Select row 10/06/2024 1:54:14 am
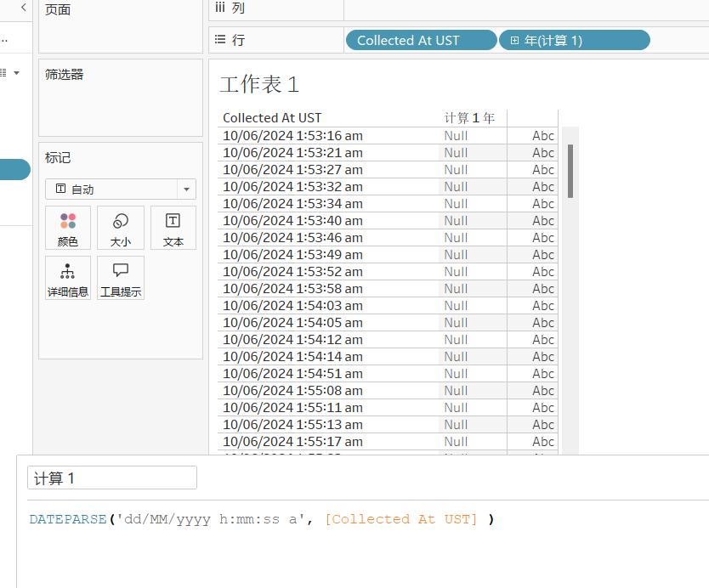The height and width of the screenshot is (588, 709). coord(293,357)
